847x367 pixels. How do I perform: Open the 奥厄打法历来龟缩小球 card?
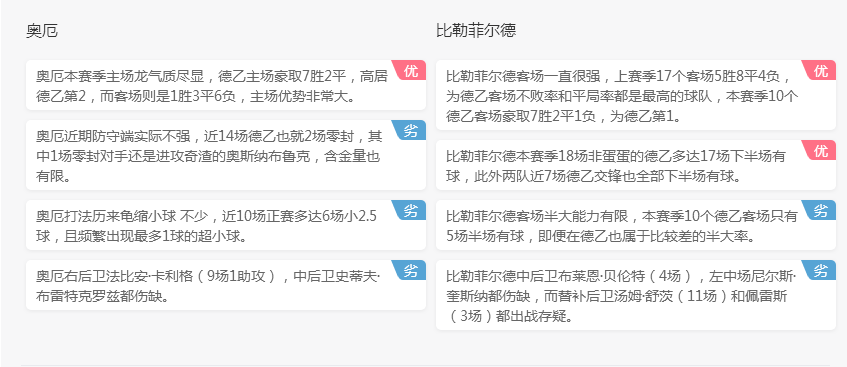[x=226, y=225]
